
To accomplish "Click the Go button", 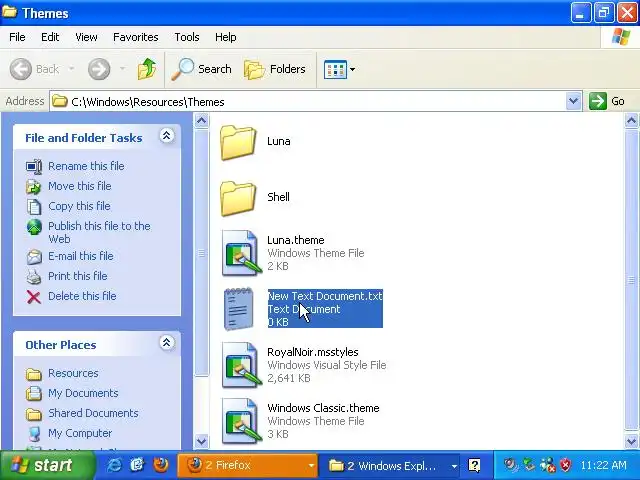I will pyautogui.click(x=607, y=101).
